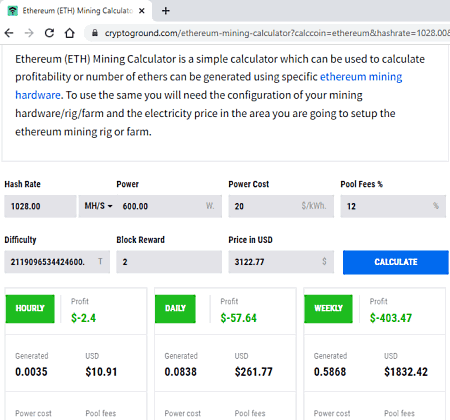
Task: Click the green DAILY label
Action: [x=175, y=308]
